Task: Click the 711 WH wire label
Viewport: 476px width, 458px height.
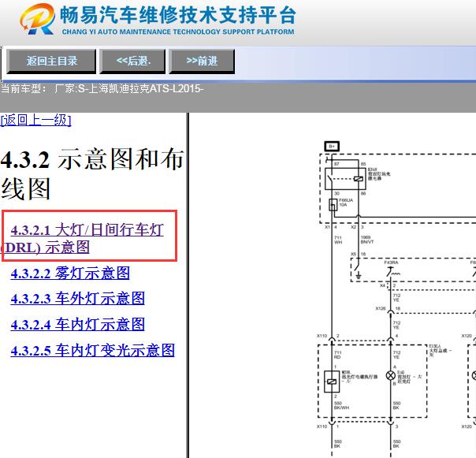Action: click(338, 240)
